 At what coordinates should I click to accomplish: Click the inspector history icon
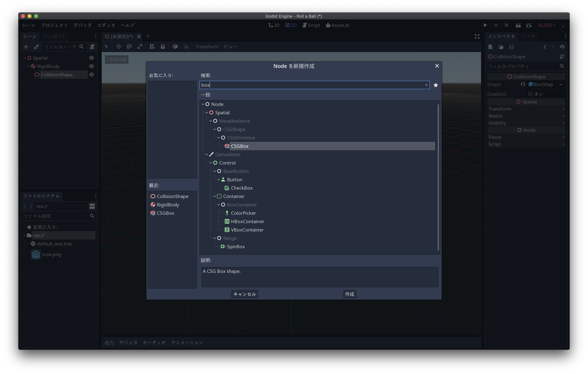coord(562,47)
